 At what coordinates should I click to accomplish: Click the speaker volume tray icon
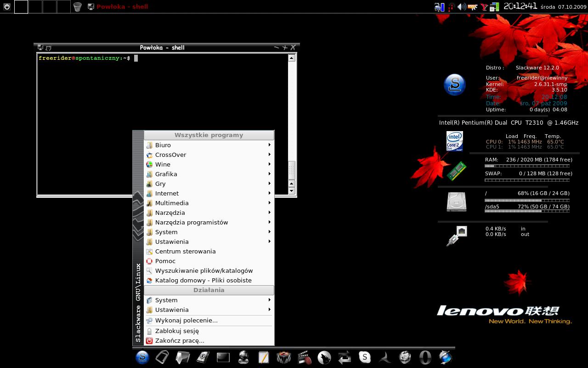point(462,7)
